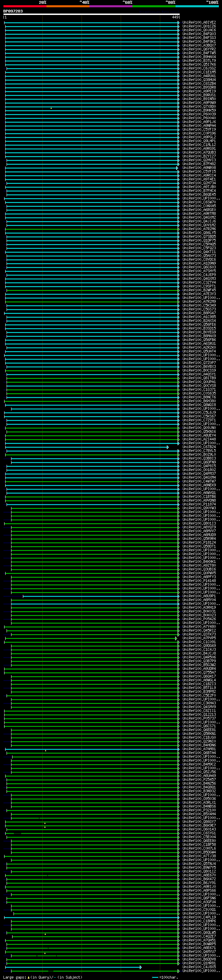Select label UniRef100_A9NR08
Viewport: 222px width, 980px height.
pos(199,168)
